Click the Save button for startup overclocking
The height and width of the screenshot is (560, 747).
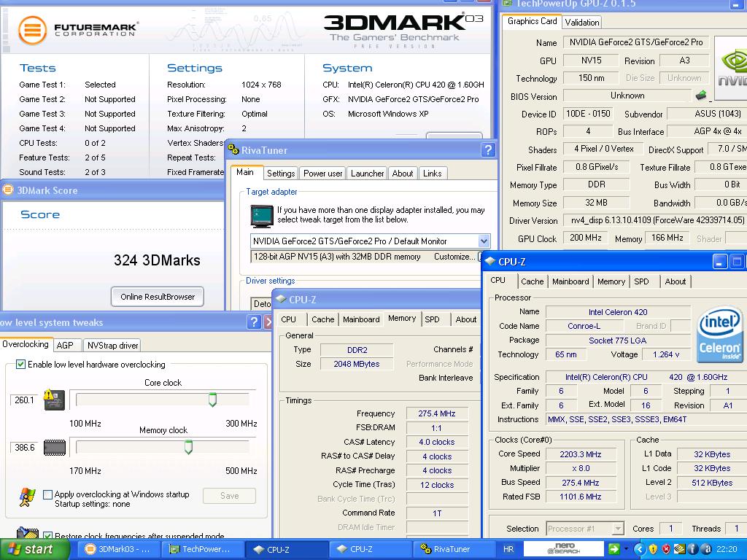(x=229, y=496)
